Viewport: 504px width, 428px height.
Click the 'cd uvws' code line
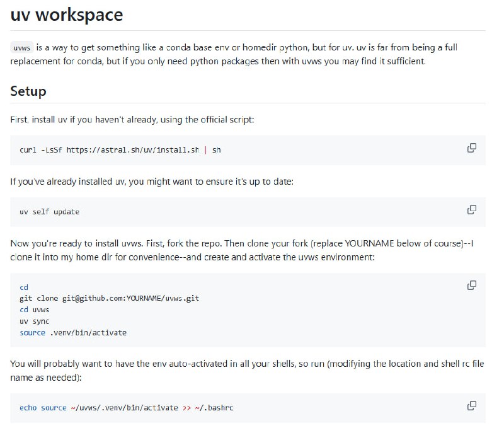coord(35,309)
